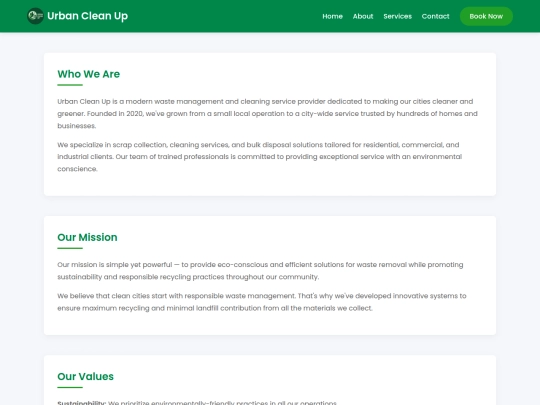The width and height of the screenshot is (540, 405).
Task: Click the Urban Clean Up logo icon
Action: point(35,16)
